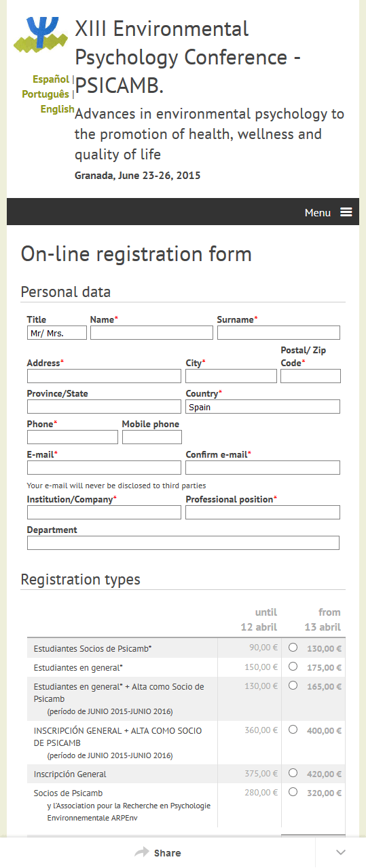The height and width of the screenshot is (868, 366).
Task: Select Estudiantes en general 175,00 € option
Action: (293, 667)
